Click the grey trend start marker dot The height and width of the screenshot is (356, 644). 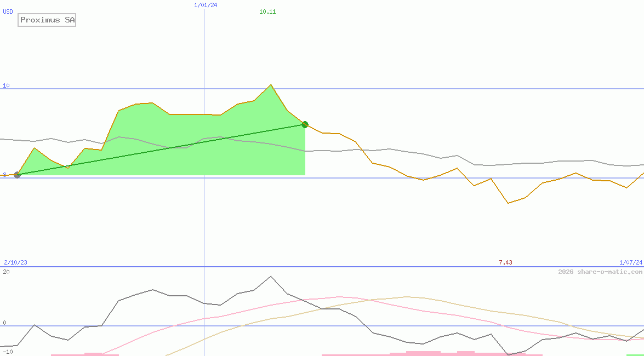17,175
